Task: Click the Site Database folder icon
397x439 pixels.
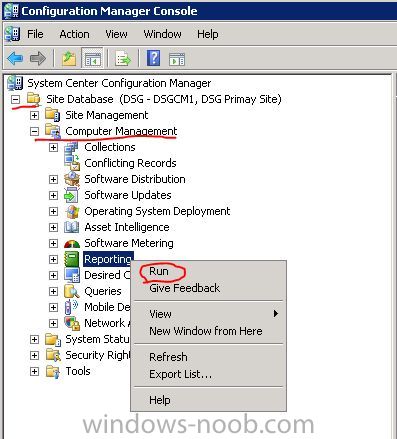Action: tap(34, 99)
